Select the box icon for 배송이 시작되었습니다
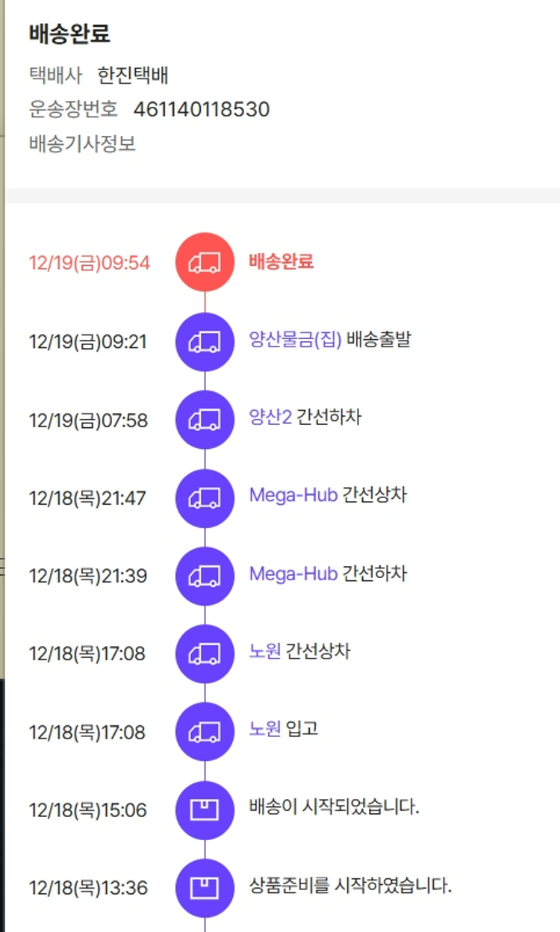Image resolution: width=560 pixels, height=932 pixels. coord(205,810)
